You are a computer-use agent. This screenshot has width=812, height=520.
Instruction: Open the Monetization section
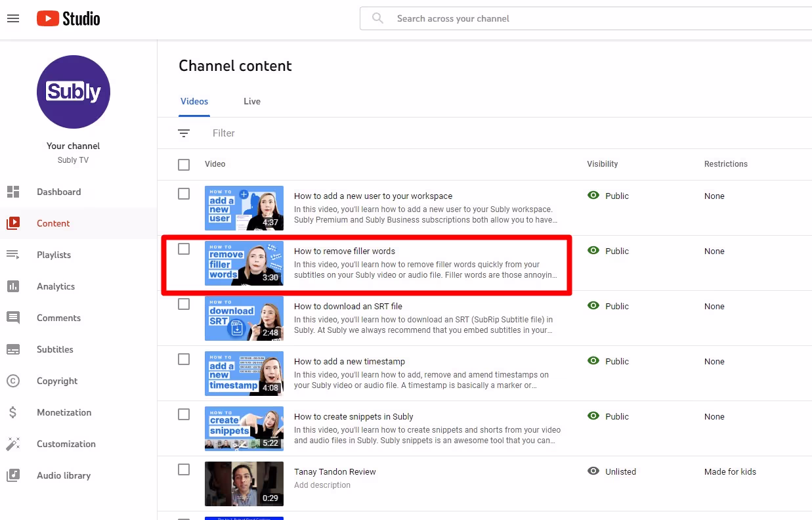point(64,412)
